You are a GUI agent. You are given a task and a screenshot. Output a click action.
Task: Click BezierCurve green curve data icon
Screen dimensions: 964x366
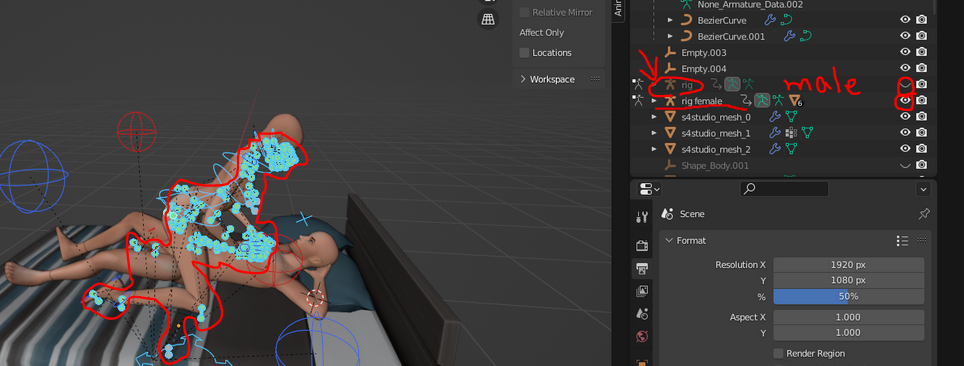(x=786, y=20)
